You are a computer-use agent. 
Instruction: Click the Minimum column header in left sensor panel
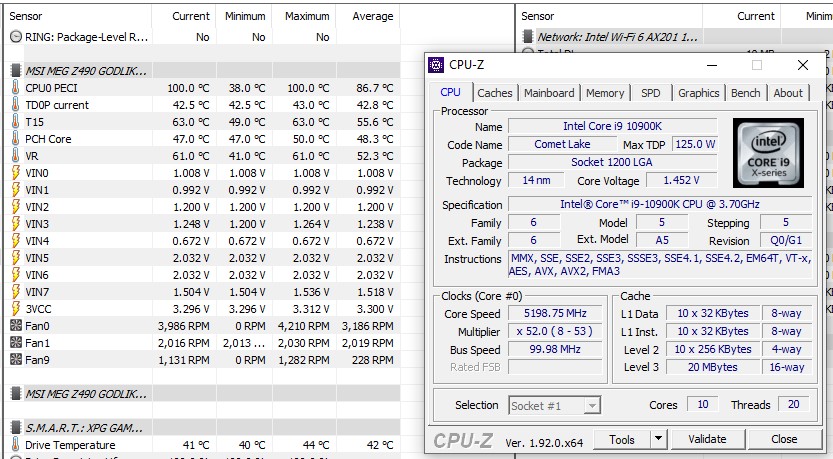[x=244, y=16]
